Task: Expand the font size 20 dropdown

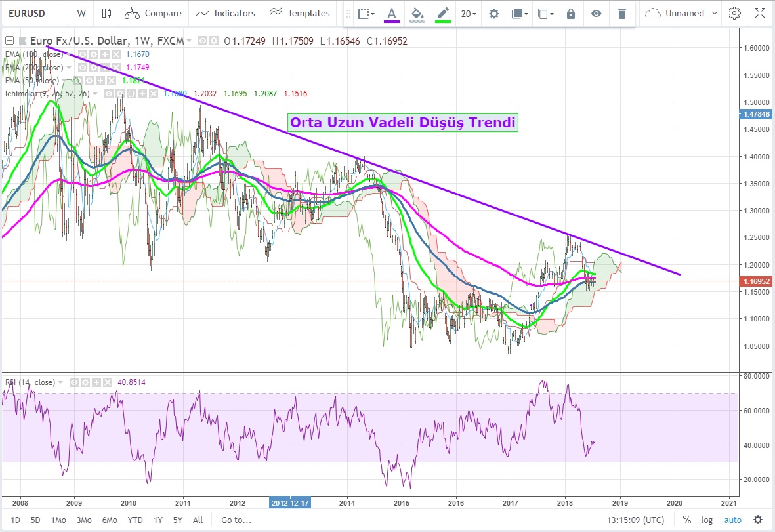Action: tap(469, 13)
